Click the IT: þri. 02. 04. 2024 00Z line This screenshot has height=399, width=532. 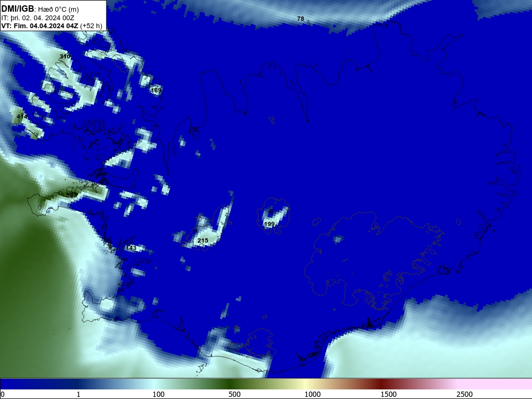point(38,18)
